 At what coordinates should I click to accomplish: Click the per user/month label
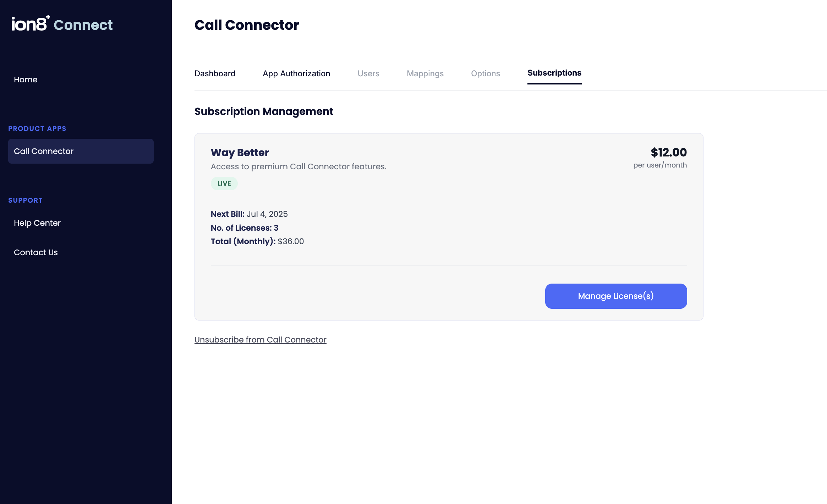click(x=660, y=165)
